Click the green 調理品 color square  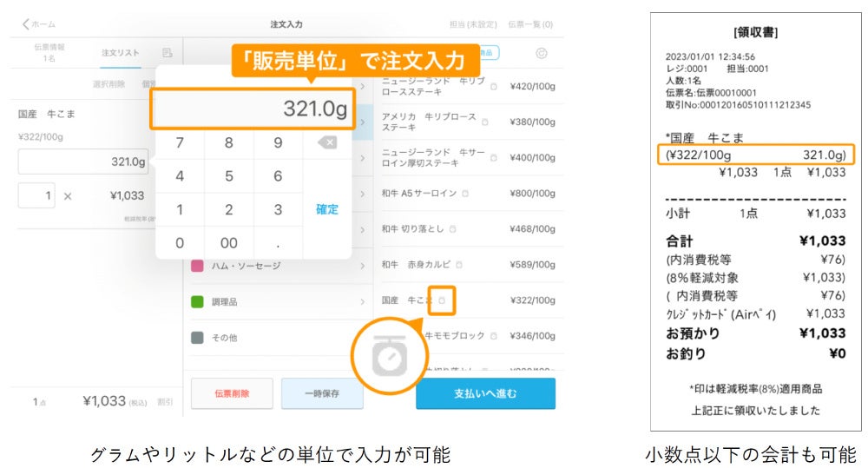point(197,302)
